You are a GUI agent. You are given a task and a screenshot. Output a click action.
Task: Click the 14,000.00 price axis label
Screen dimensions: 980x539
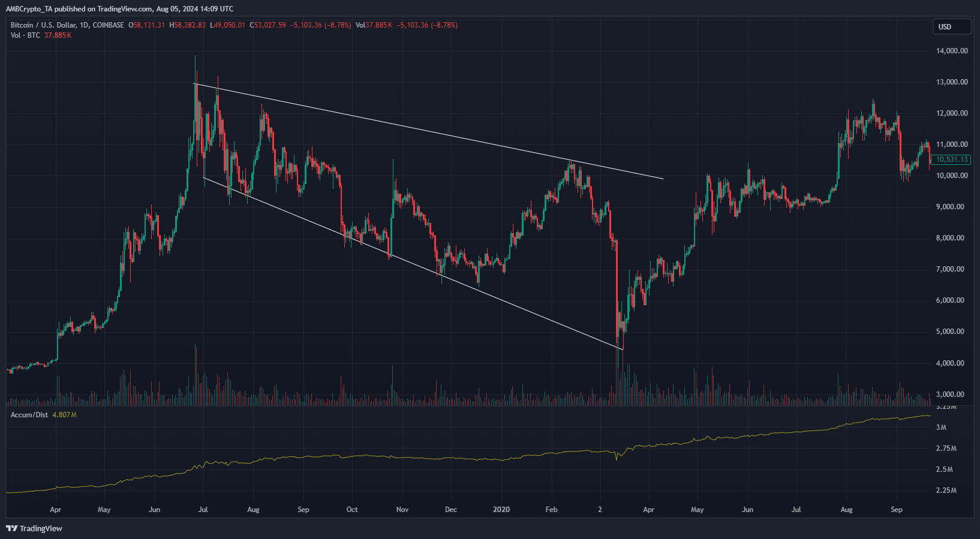[x=952, y=51]
